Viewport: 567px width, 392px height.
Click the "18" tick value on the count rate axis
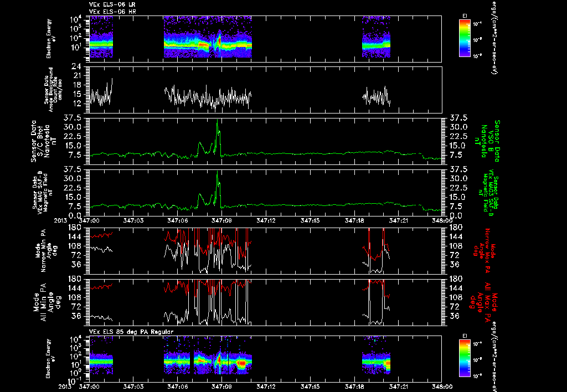(x=76, y=85)
